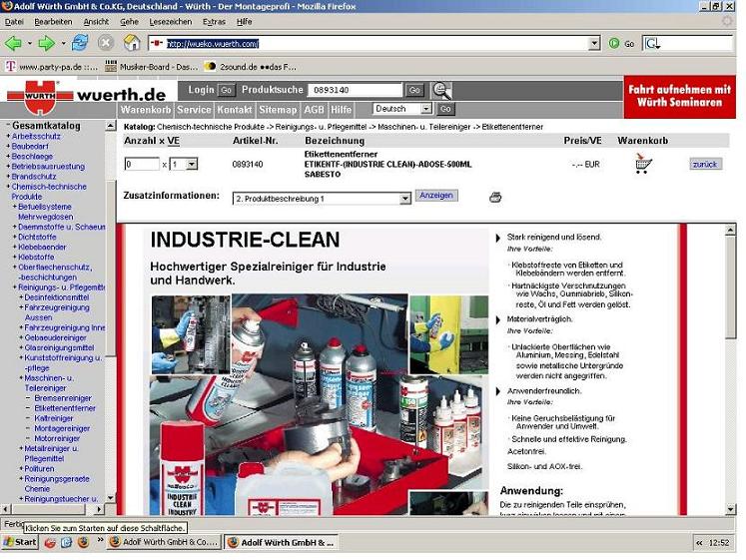
Task: Open the back history dropdown arrow
Action: tap(30, 44)
